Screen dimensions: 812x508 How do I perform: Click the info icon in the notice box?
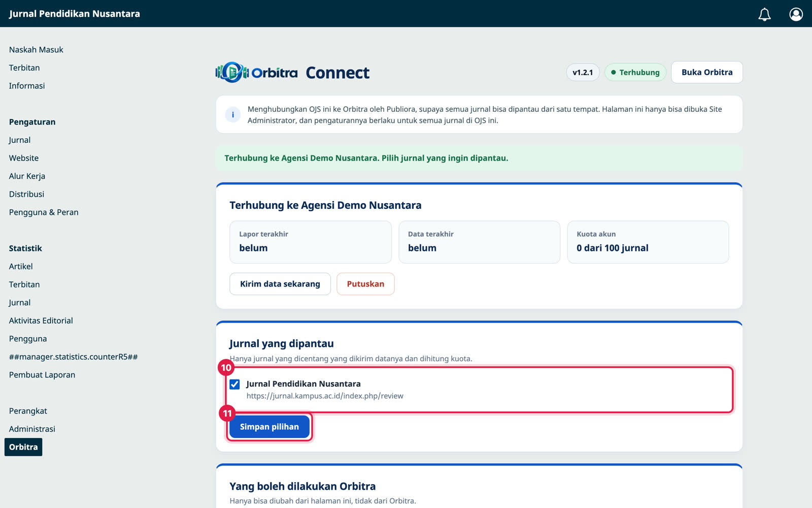point(233,115)
